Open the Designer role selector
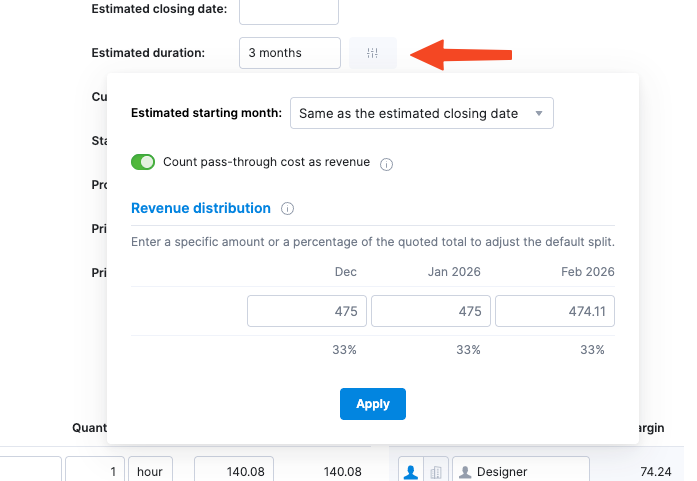697x481 pixels. 521,471
